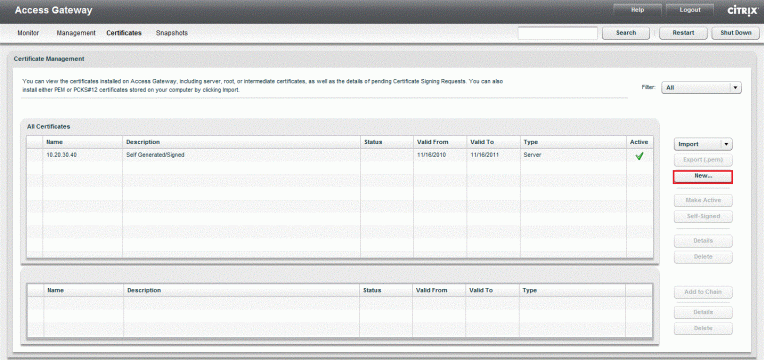Click the Citrix logo

tap(742, 10)
